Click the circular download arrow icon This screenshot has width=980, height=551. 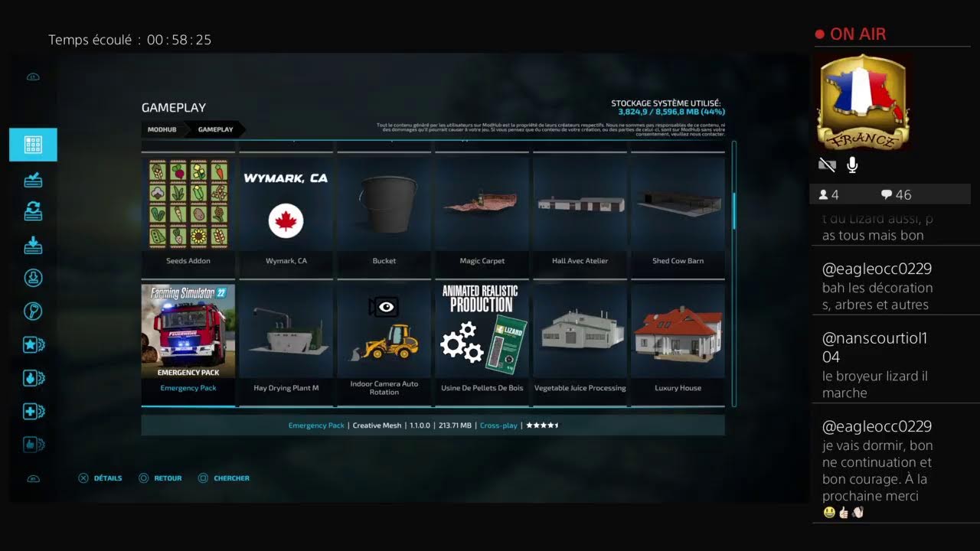(33, 278)
